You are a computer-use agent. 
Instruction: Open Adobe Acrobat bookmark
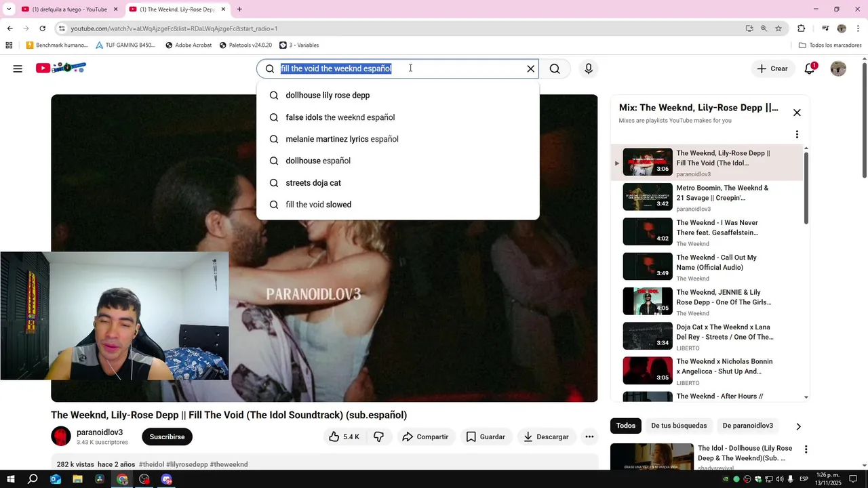click(189, 45)
